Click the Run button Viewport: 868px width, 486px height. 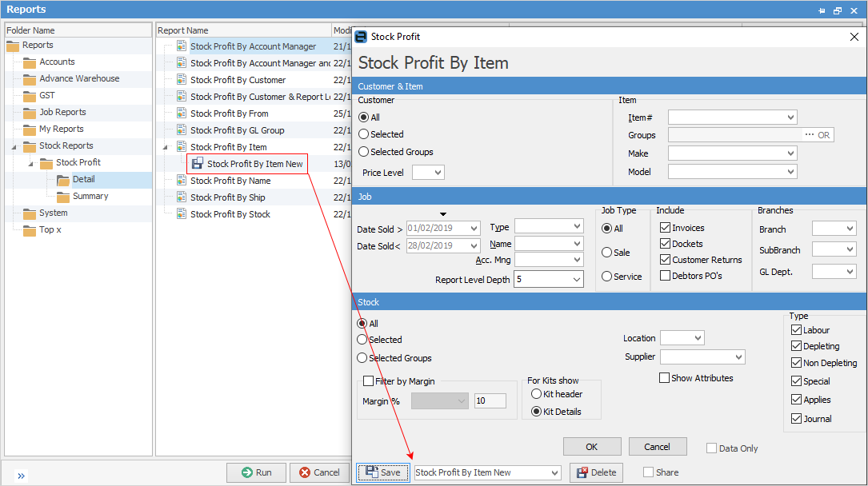[256, 472]
